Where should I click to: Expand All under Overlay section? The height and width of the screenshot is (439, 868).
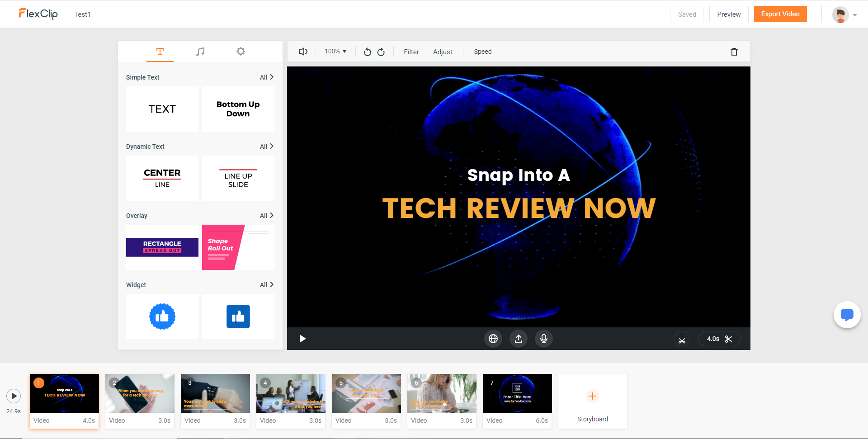pos(267,216)
